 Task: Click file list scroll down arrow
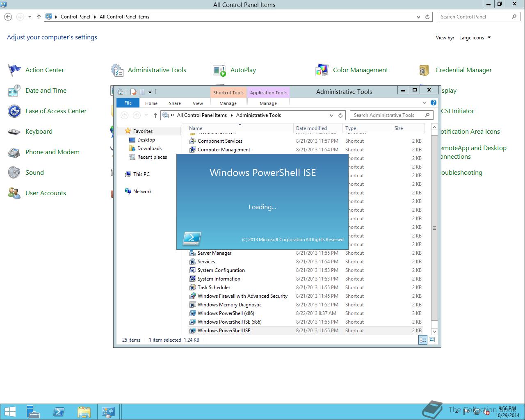pos(435,331)
